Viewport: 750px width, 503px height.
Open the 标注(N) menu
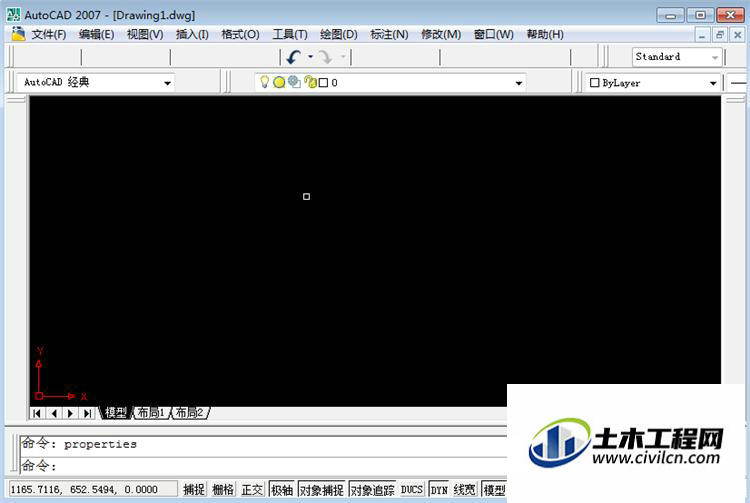point(389,34)
